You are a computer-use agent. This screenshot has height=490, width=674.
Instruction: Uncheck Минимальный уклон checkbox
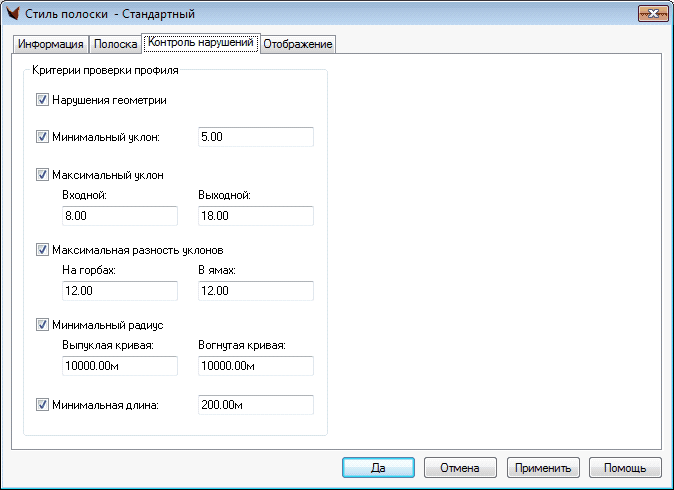[42, 137]
